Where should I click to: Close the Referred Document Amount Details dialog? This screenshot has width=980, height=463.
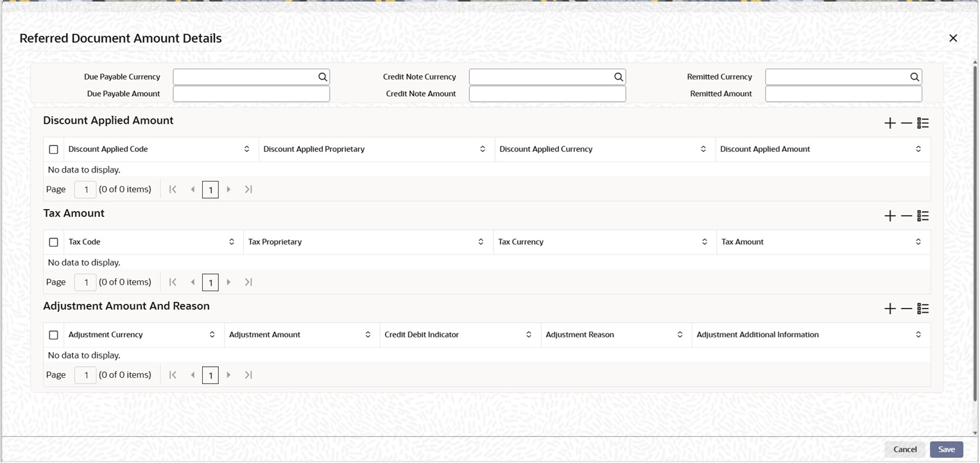953,38
